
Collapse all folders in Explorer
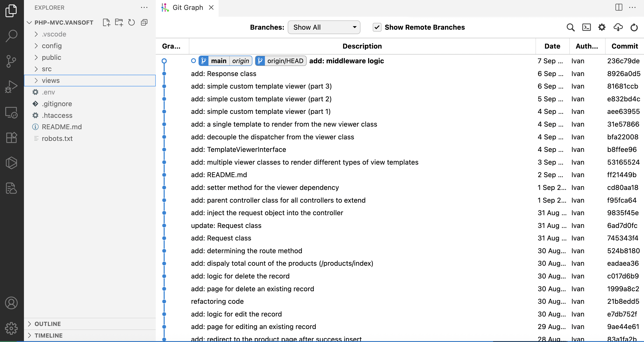click(x=144, y=22)
